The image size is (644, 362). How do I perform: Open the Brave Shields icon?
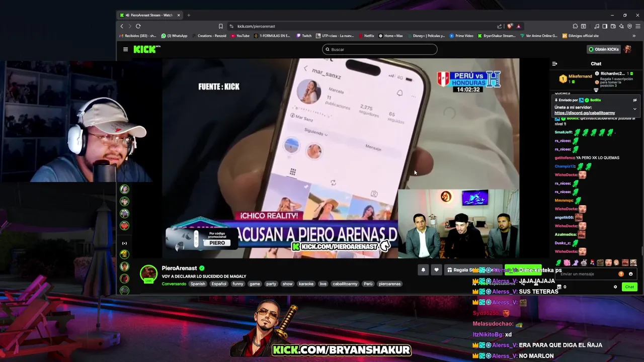(510, 26)
